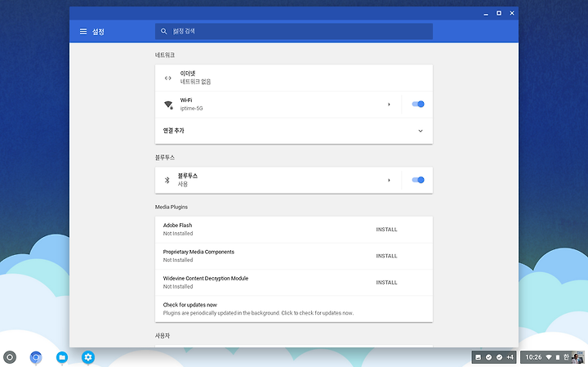Disable the 블루투스 toggle switch
Screen dimensions: 588x367
418,180
